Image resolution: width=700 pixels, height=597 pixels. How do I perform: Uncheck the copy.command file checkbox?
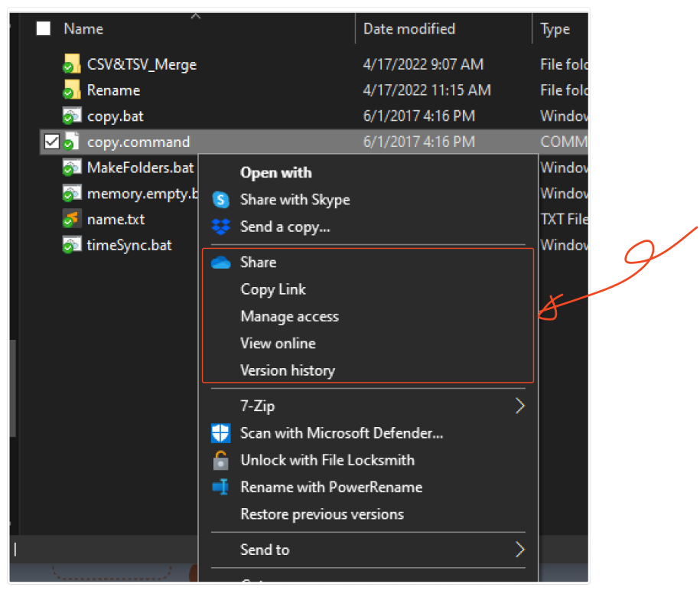pyautogui.click(x=51, y=142)
